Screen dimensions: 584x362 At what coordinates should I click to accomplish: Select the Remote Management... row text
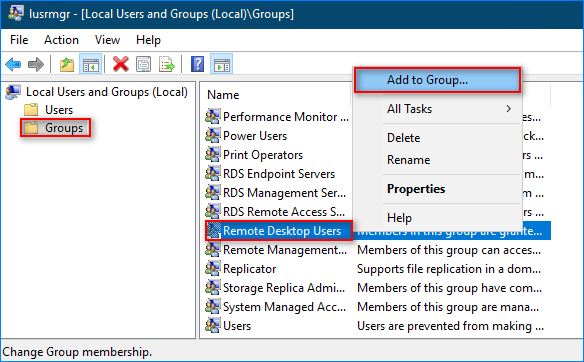(285, 250)
